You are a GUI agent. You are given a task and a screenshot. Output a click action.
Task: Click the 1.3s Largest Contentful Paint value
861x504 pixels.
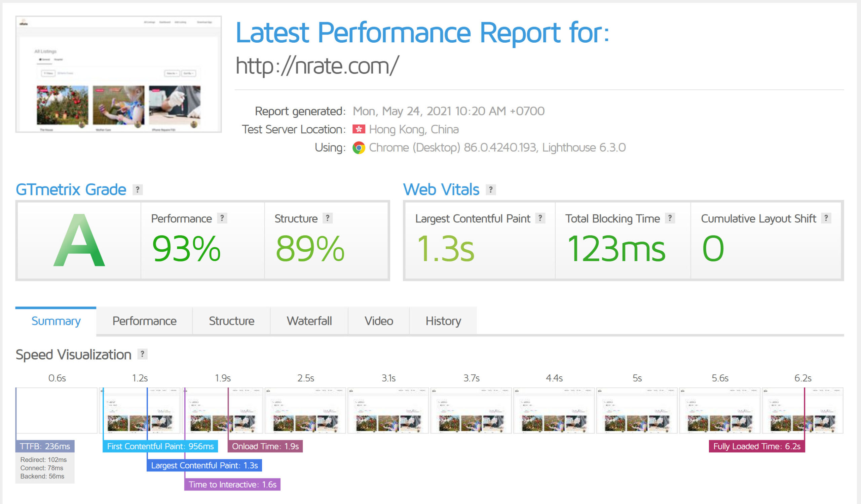(446, 248)
